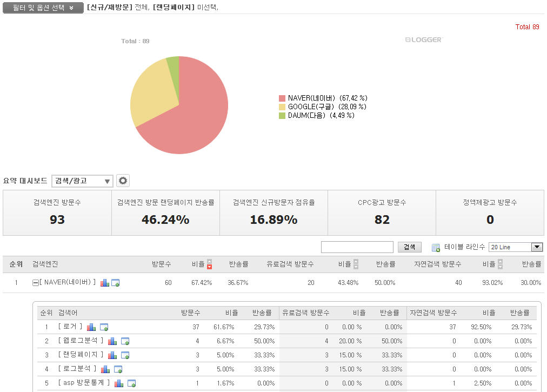
Task: Click detail window icon next to NAVER(네이버)
Action: tap(115, 283)
